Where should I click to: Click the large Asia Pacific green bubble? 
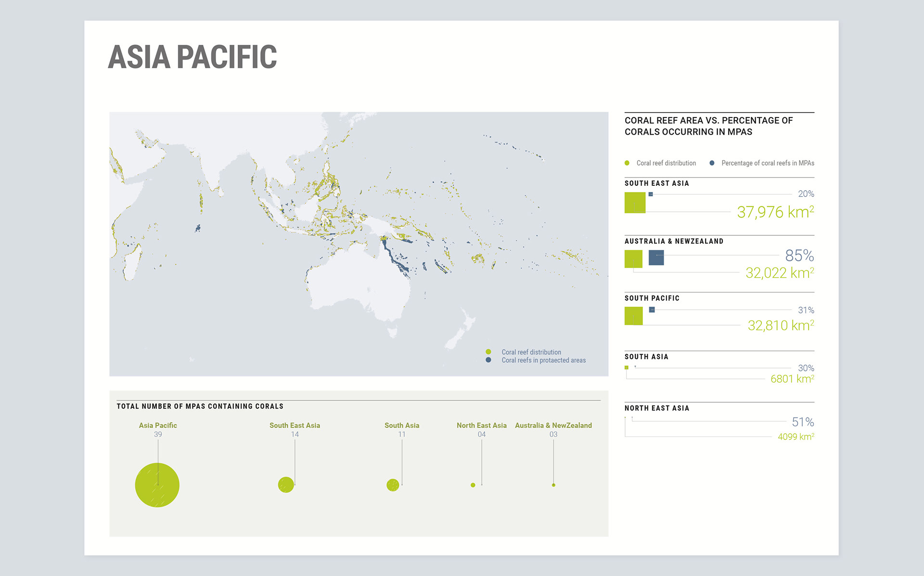tap(157, 485)
